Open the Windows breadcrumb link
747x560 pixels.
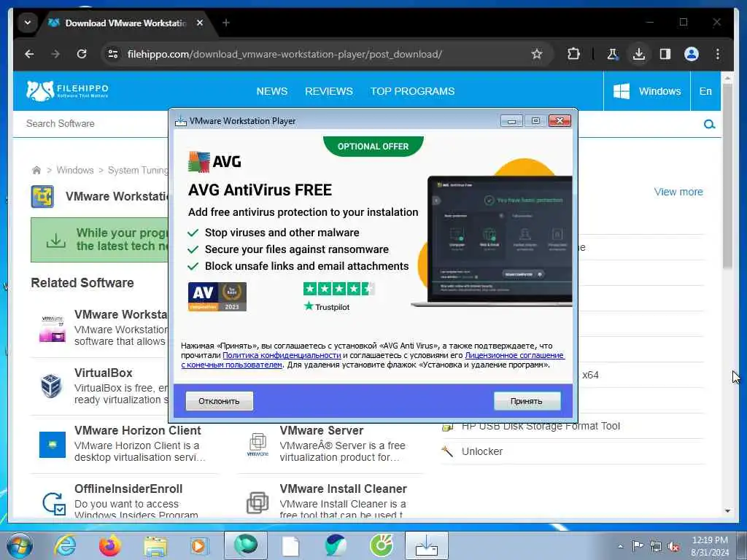pos(75,170)
